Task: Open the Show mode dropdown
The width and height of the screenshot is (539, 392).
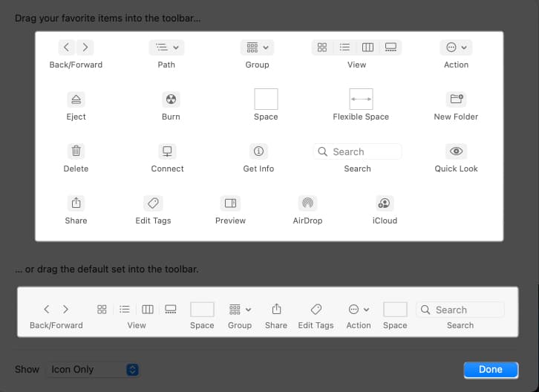Action: click(93, 369)
